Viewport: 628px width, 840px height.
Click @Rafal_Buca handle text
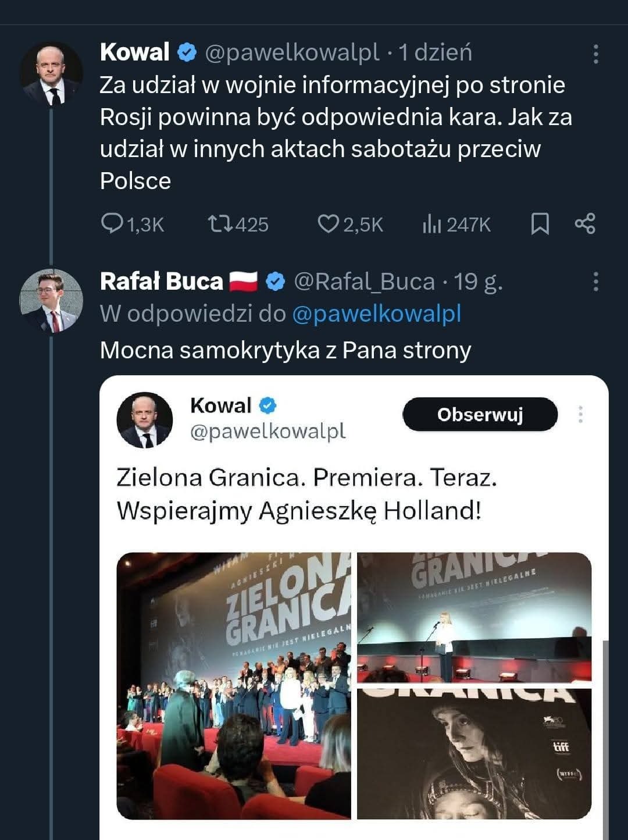point(365,282)
